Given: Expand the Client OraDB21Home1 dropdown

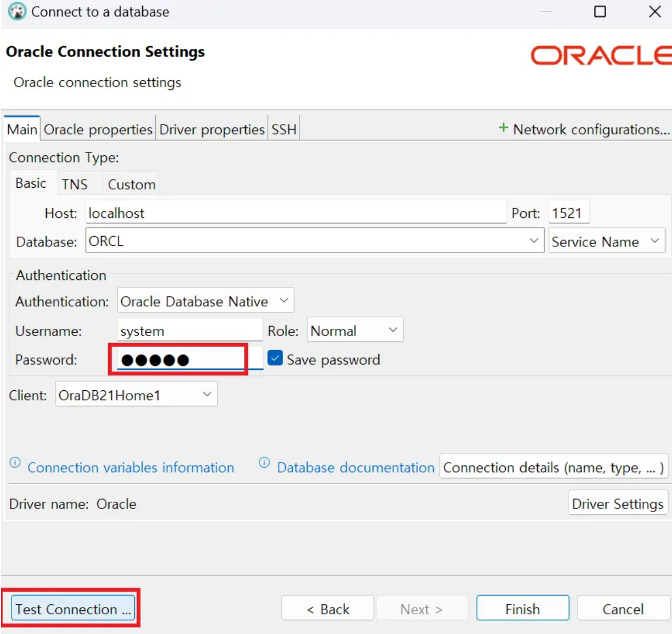Looking at the screenshot, I should click(x=137, y=395).
